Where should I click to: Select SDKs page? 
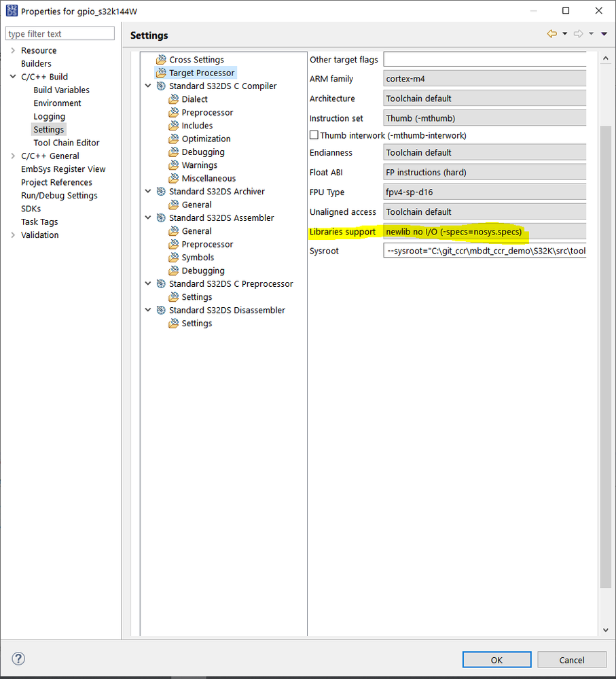tap(31, 209)
